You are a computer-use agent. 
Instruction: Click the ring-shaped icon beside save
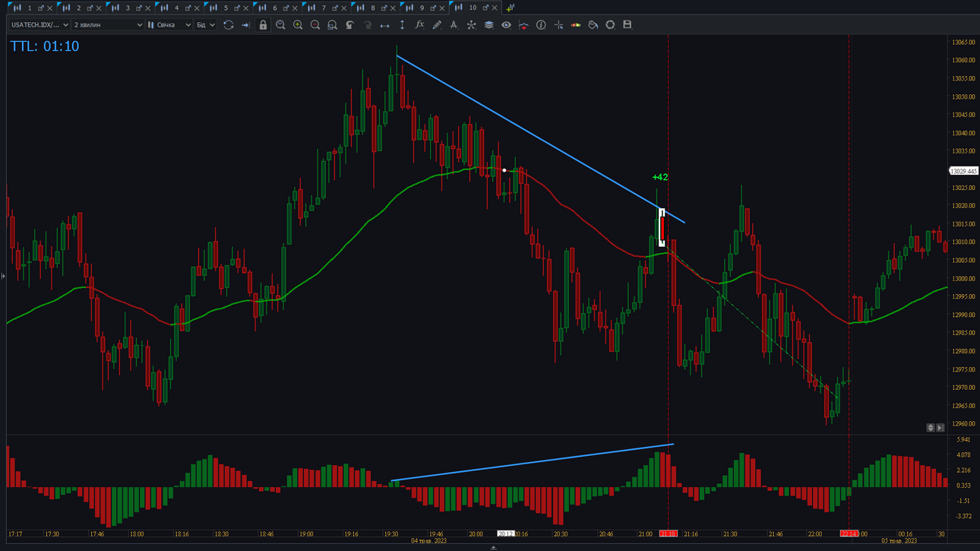coord(610,25)
